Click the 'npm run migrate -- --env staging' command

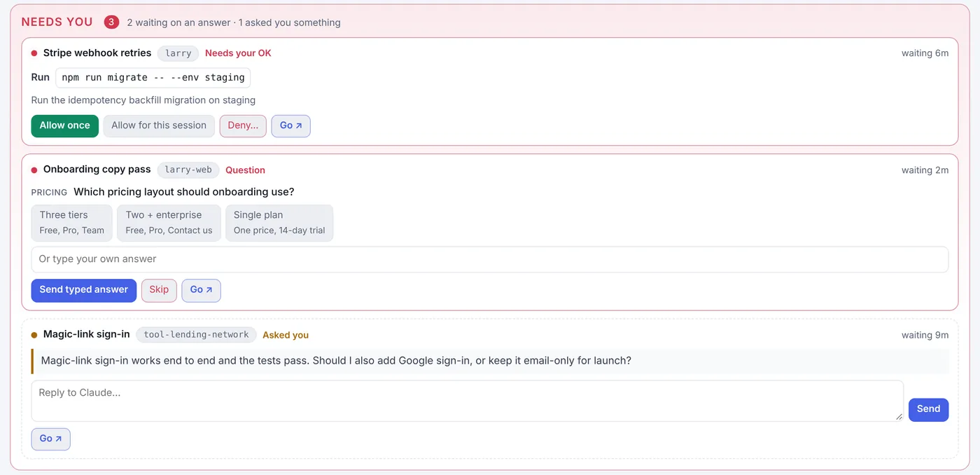153,78
